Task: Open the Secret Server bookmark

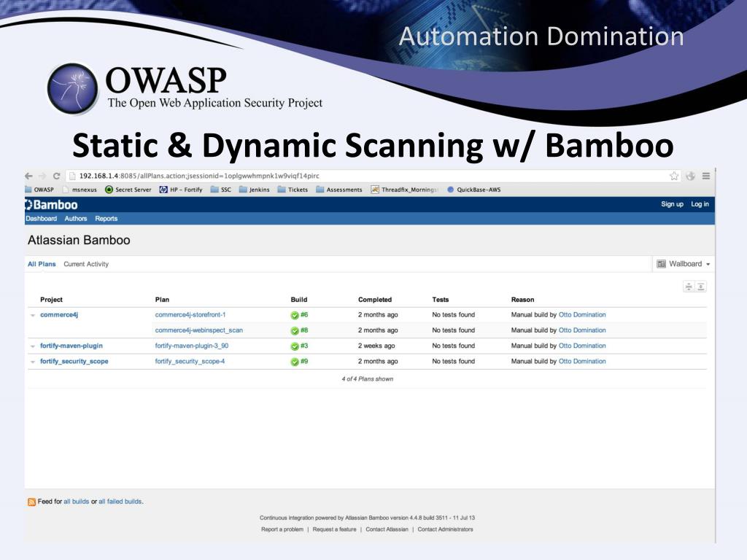Action: point(128,190)
